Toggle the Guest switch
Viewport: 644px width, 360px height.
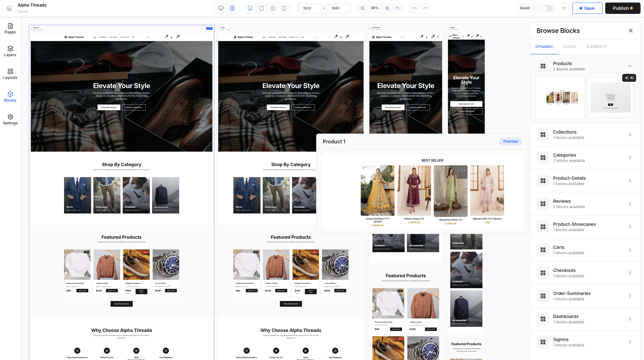pos(547,8)
